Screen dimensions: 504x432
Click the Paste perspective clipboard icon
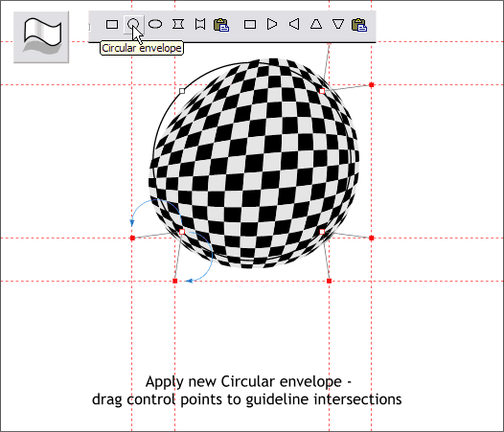[x=359, y=25]
